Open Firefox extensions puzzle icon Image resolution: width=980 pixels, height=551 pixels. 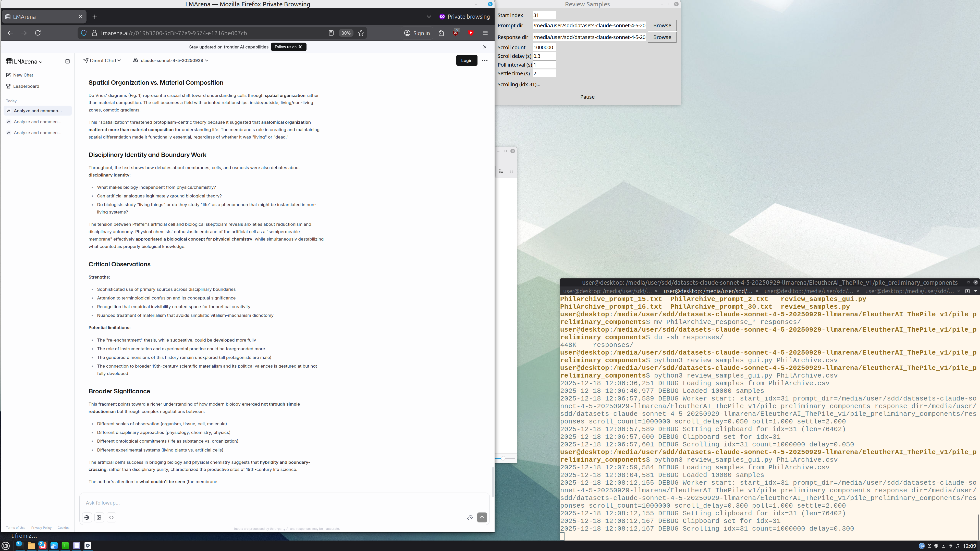441,33
